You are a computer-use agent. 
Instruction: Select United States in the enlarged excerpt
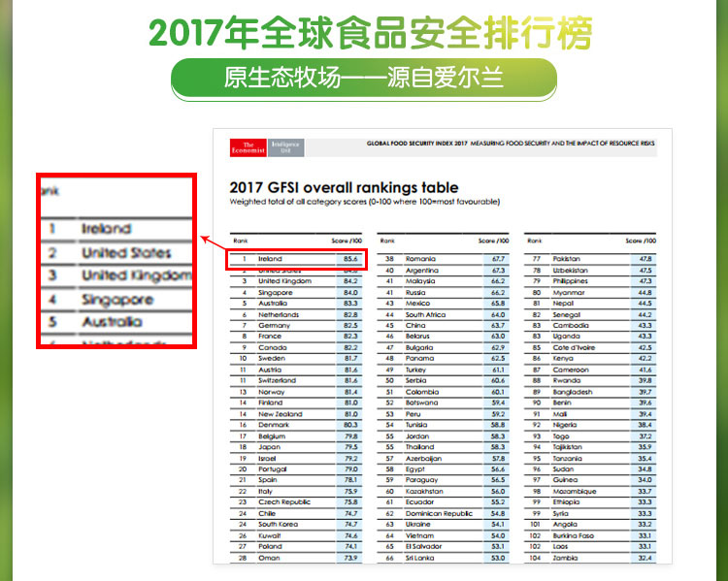click(x=126, y=253)
